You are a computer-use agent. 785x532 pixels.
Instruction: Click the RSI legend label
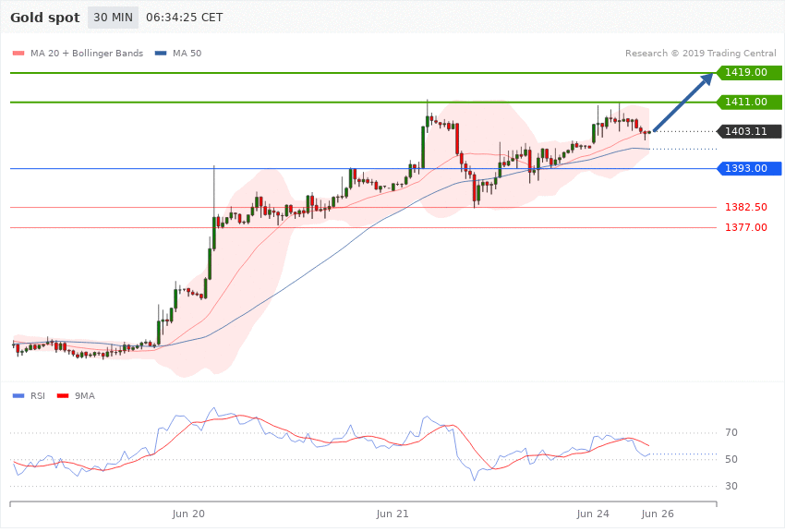(38, 396)
